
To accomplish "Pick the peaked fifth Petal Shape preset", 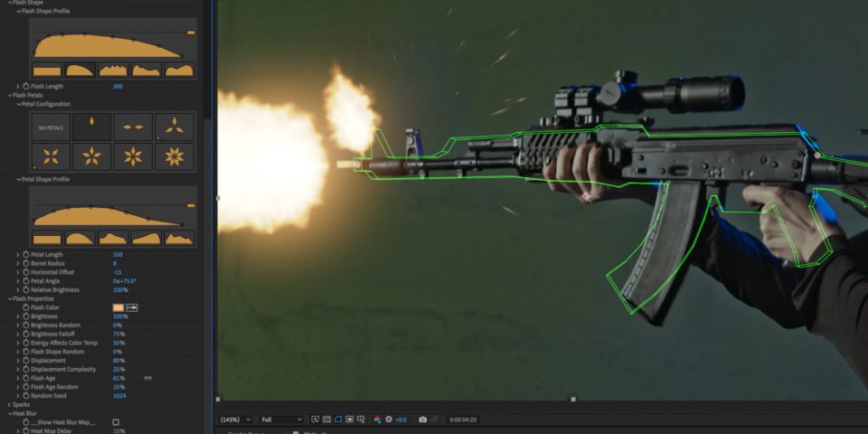I will click(179, 238).
